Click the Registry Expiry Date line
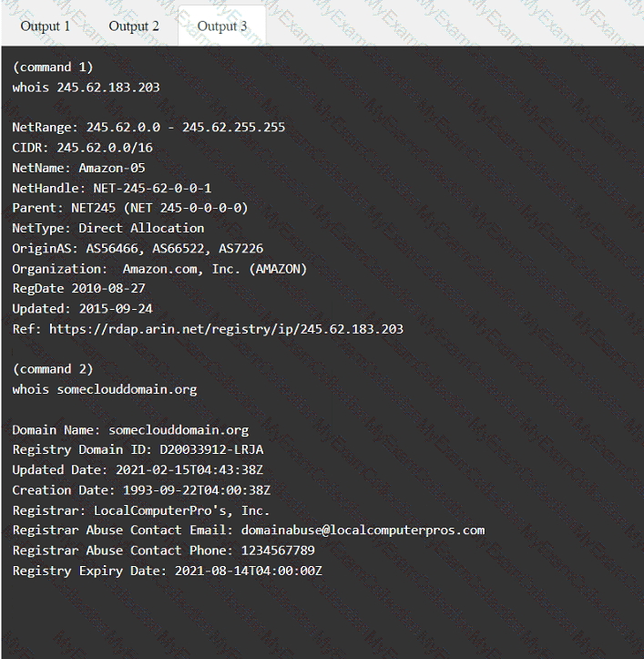 pyautogui.click(x=167, y=571)
